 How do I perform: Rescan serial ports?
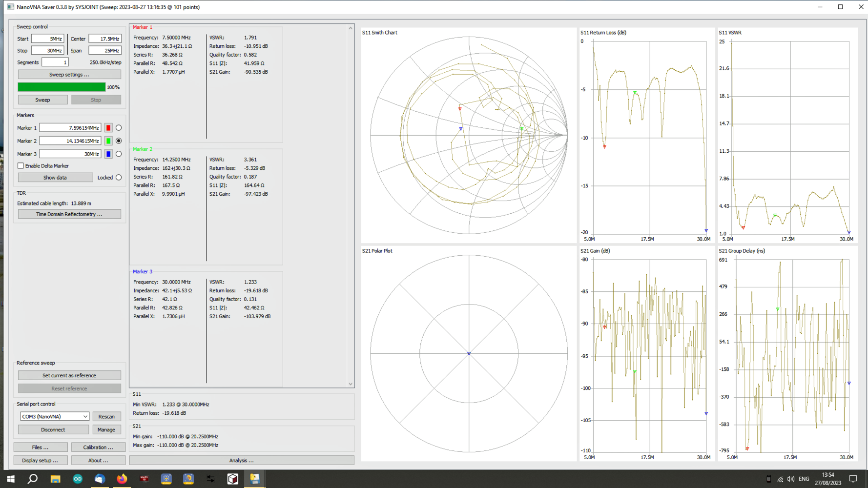pos(106,416)
